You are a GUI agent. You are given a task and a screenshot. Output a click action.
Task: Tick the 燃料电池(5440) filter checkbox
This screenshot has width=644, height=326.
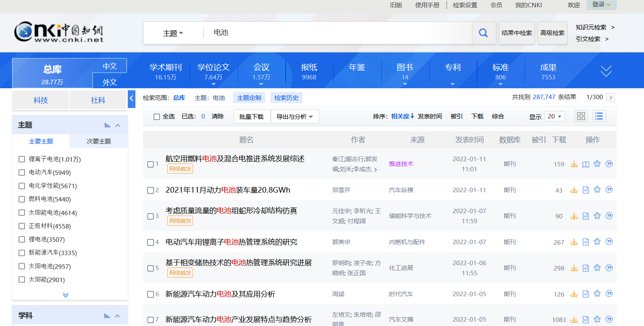(22, 199)
